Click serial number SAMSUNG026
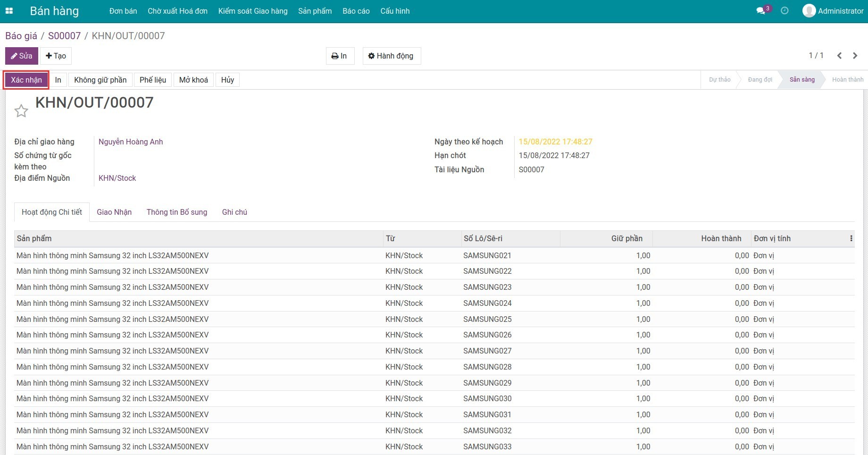Image resolution: width=868 pixels, height=455 pixels. click(487, 335)
